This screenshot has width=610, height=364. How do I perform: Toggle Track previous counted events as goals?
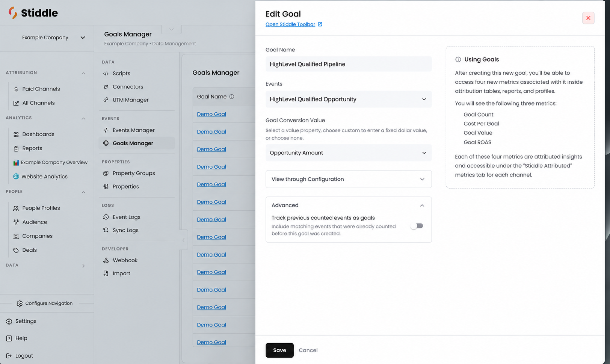tap(417, 226)
